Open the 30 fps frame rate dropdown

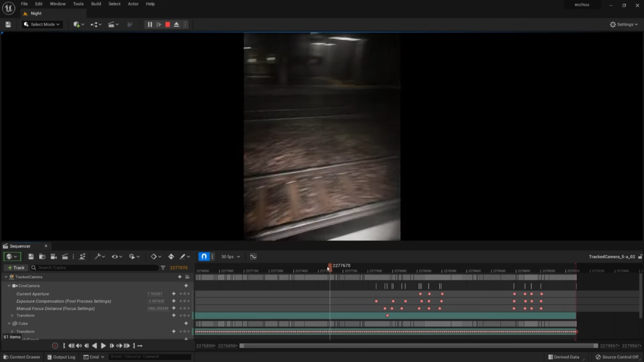coord(230,256)
